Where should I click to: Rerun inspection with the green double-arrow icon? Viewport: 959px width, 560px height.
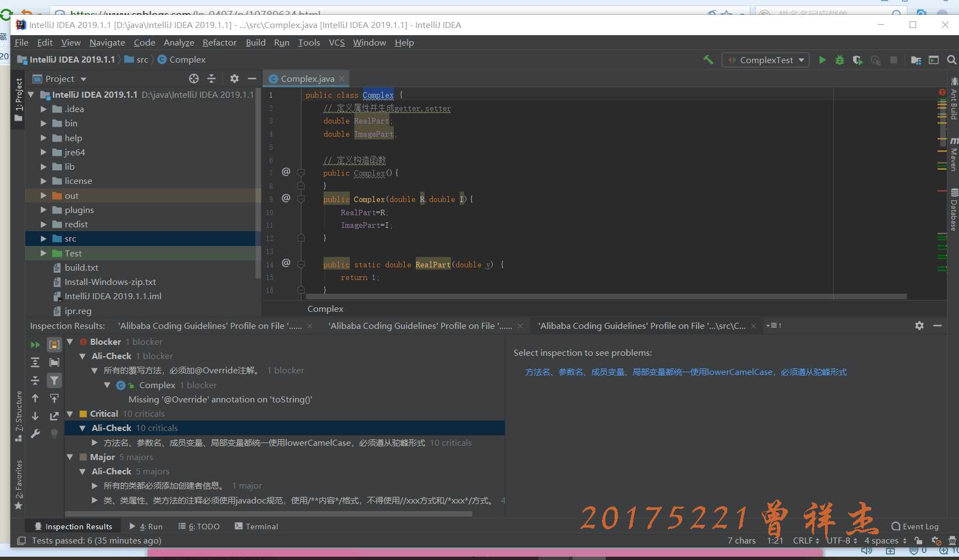point(35,345)
